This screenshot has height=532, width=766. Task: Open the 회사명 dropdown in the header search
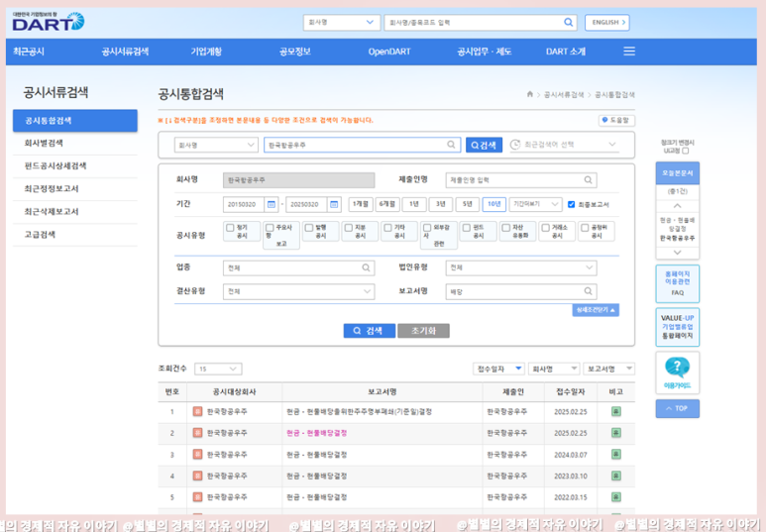coord(341,23)
